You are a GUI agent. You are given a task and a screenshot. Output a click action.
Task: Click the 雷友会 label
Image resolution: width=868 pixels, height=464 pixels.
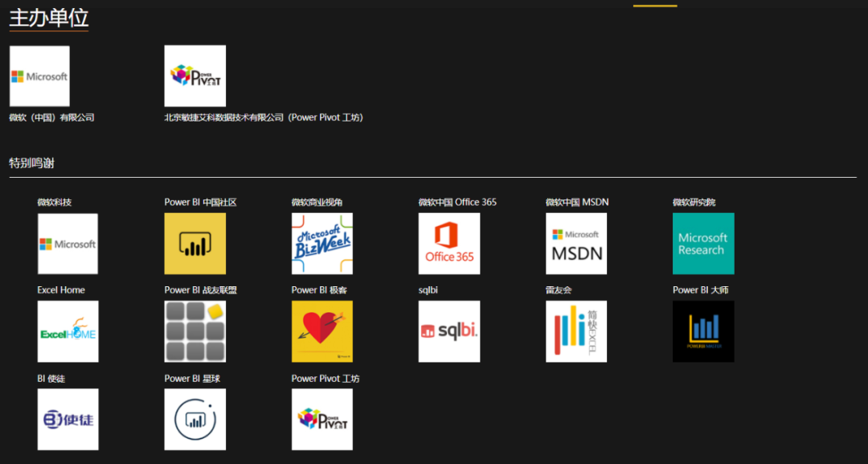point(558,290)
